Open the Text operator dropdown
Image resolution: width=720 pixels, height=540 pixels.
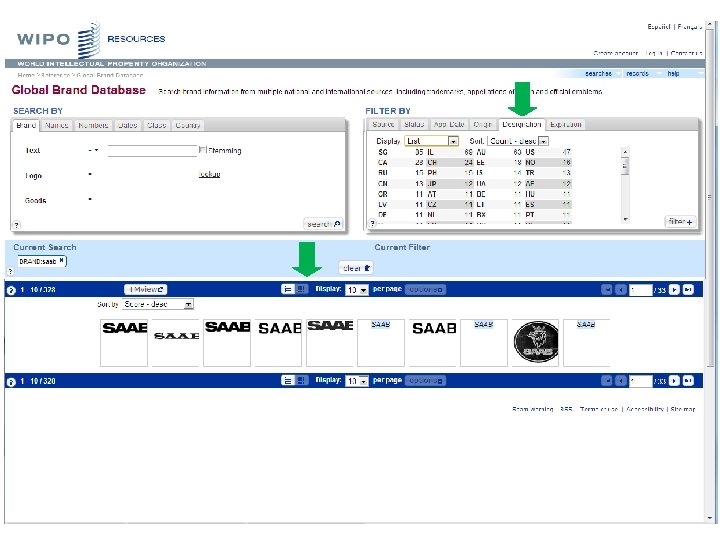94,150
